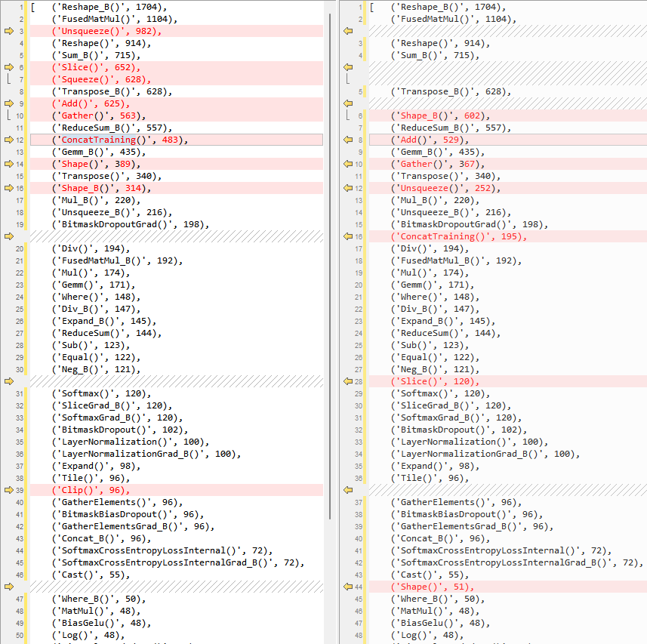This screenshot has width=647, height=644.
Task: Click left-pane arrow marker between lines 30 and 31
Action: pos(8,381)
